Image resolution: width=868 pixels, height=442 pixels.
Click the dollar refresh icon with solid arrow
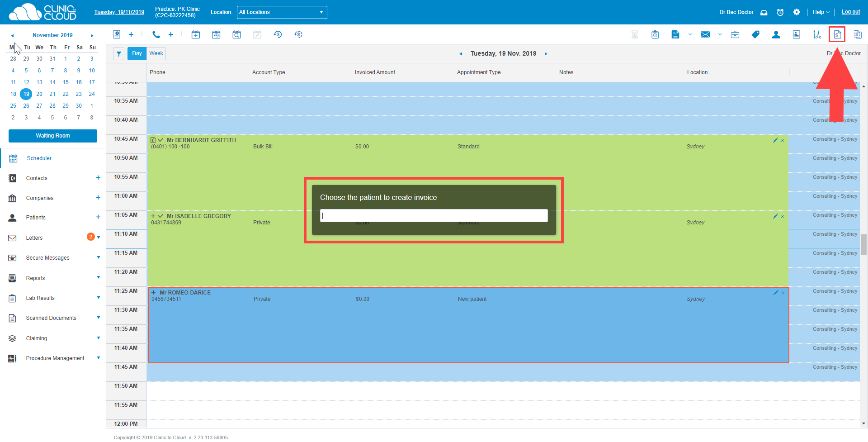click(x=278, y=34)
